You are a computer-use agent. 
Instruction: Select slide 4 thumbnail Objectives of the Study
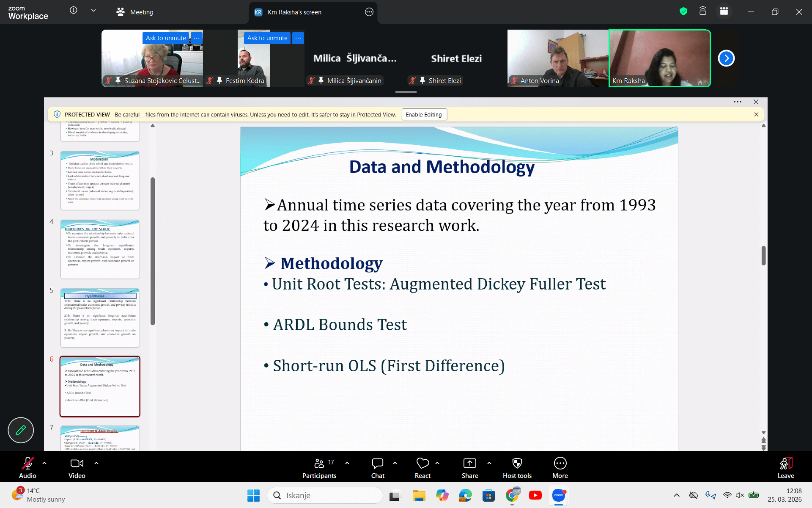point(100,249)
